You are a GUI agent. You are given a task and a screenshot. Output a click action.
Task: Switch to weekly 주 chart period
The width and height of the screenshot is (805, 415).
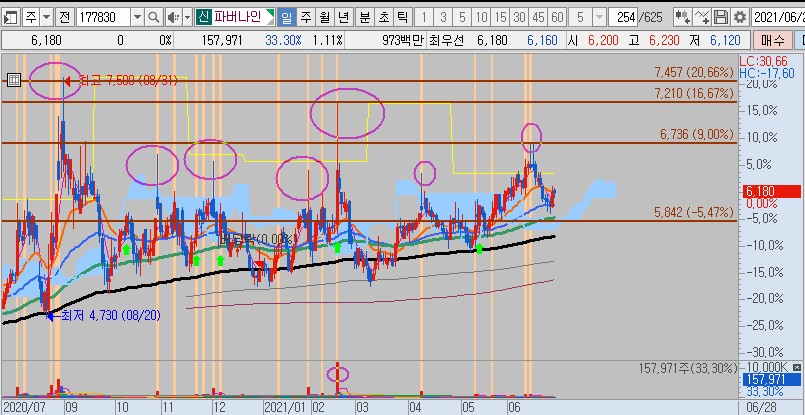pos(305,17)
